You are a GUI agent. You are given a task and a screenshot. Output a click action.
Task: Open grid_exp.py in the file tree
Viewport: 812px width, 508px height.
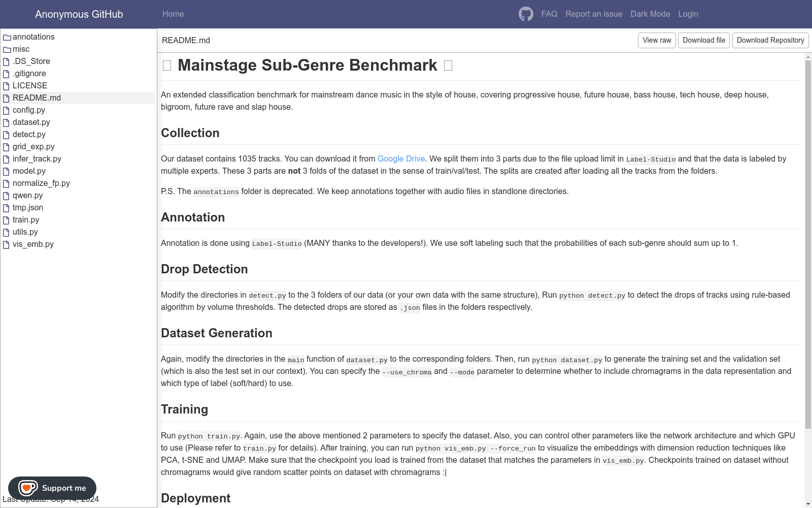pyautogui.click(x=33, y=147)
